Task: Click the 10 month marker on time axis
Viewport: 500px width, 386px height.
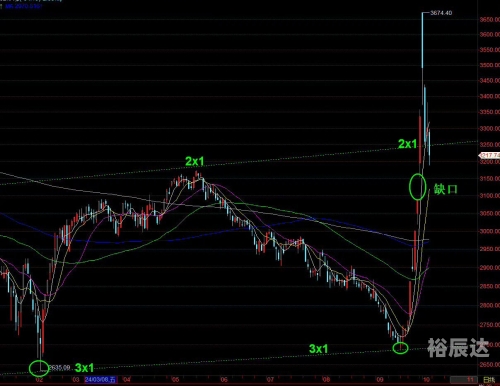Action: tap(426, 380)
